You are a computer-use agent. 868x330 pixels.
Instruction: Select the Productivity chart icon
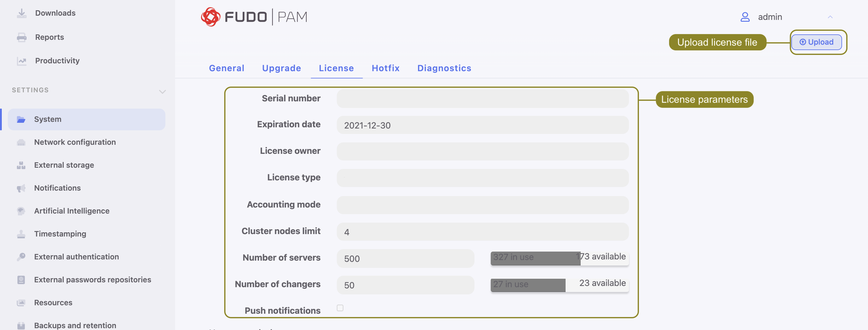tap(21, 61)
